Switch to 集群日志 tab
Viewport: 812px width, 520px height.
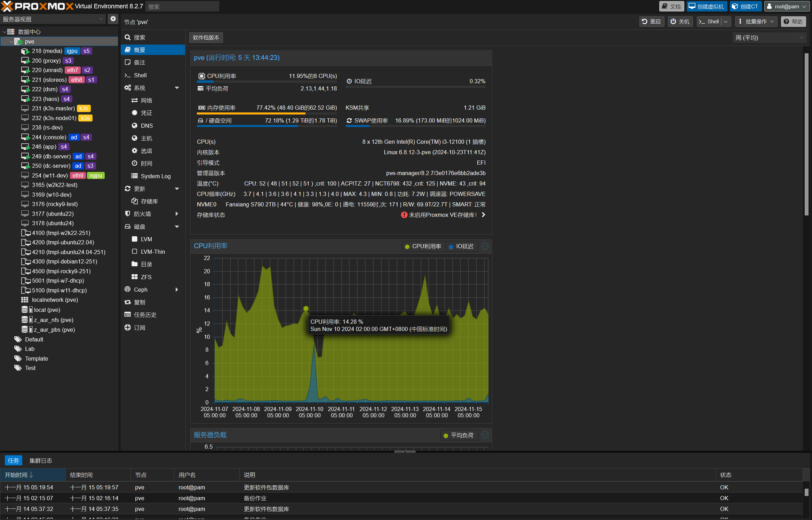(x=41, y=460)
